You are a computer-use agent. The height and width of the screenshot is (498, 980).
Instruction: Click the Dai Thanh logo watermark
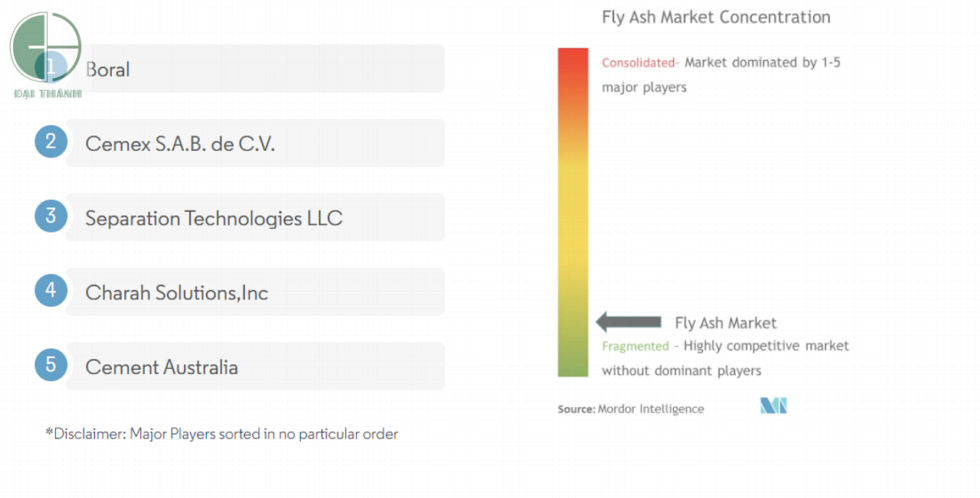[46, 54]
